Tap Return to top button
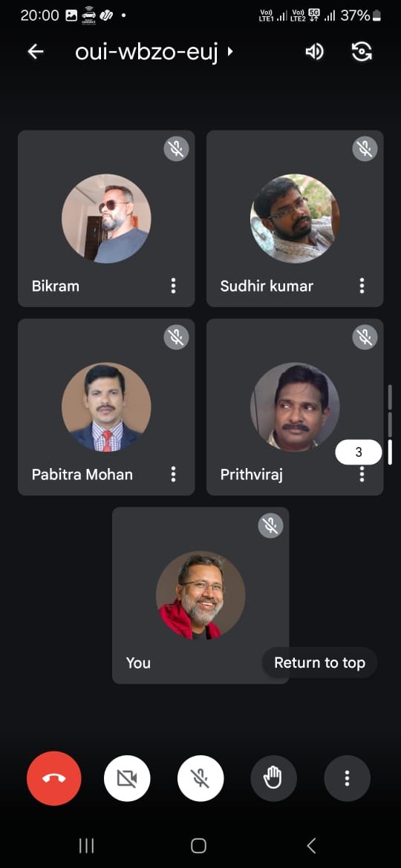This screenshot has width=401, height=868. click(x=319, y=662)
